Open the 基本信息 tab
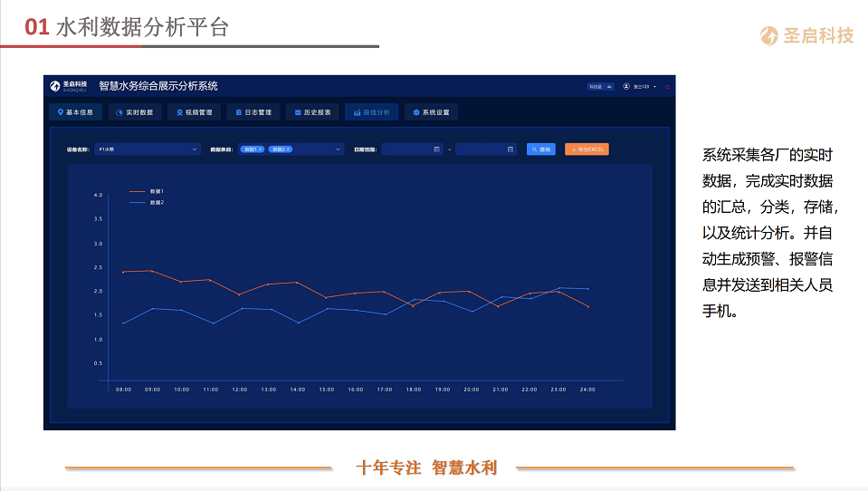This screenshot has width=868, height=491. point(75,112)
